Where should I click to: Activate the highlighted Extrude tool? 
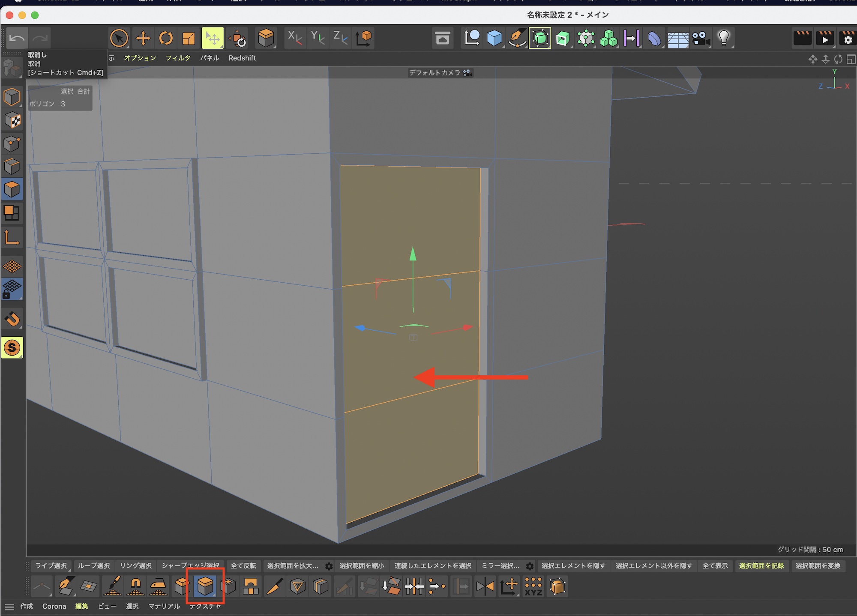205,586
